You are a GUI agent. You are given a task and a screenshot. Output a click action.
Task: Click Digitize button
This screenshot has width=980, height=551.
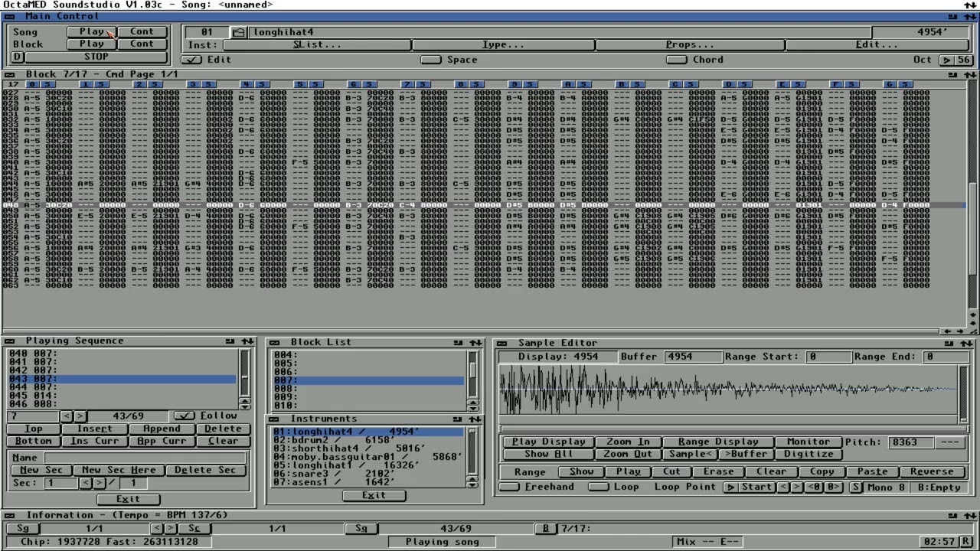(808, 455)
